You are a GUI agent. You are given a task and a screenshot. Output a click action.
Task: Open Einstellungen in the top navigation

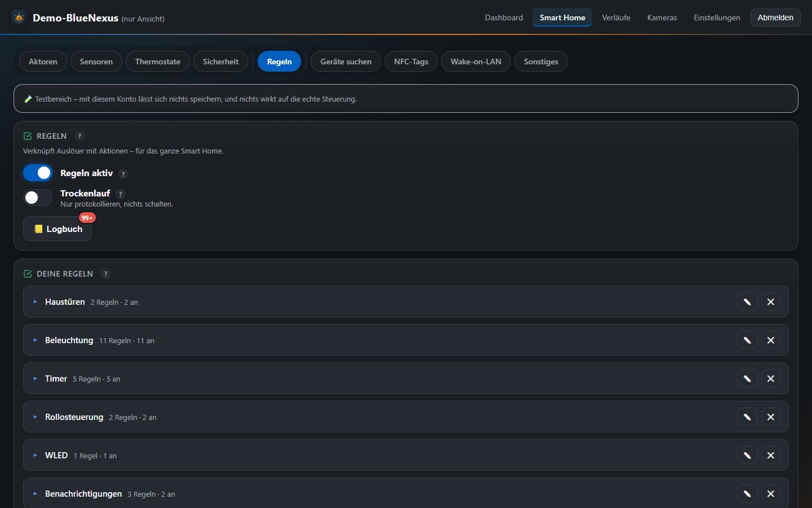717,17
